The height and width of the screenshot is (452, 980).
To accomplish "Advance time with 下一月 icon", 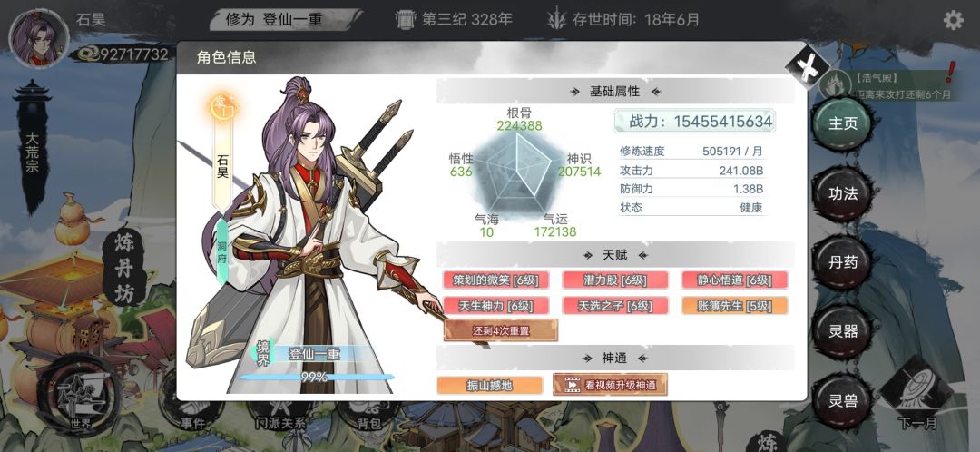I will pos(916,395).
